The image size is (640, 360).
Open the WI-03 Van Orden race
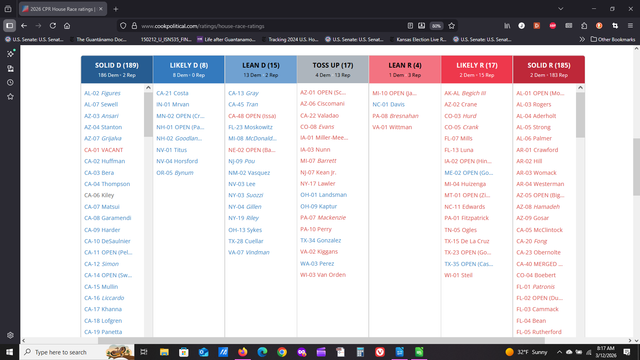click(x=323, y=275)
